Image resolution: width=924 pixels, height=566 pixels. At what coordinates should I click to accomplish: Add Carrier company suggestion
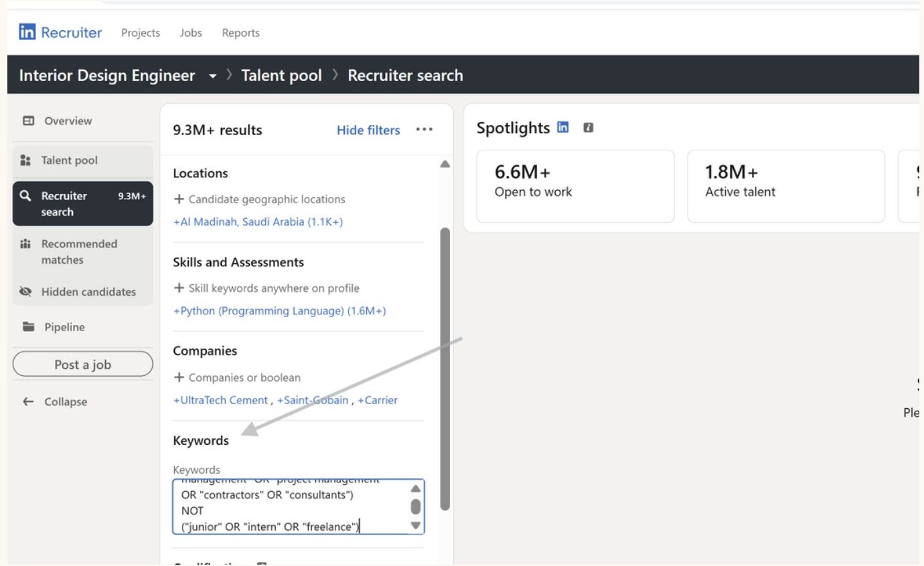point(377,400)
